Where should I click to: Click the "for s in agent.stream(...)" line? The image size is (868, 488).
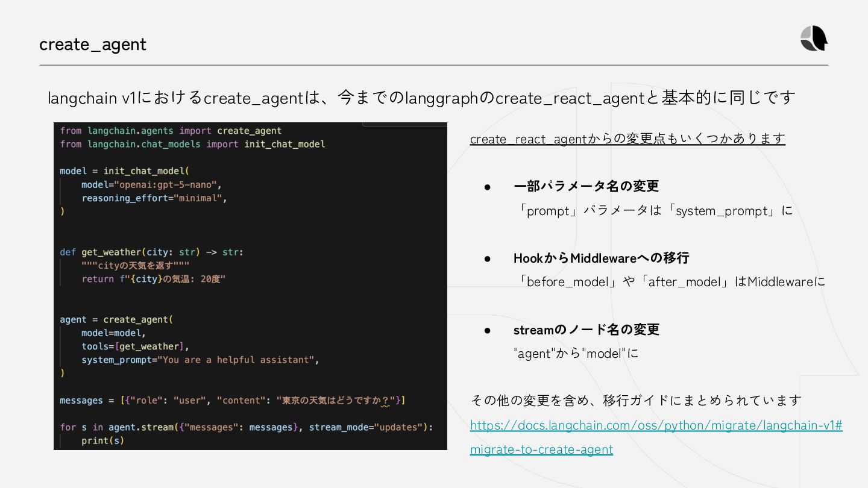pyautogui.click(x=247, y=427)
